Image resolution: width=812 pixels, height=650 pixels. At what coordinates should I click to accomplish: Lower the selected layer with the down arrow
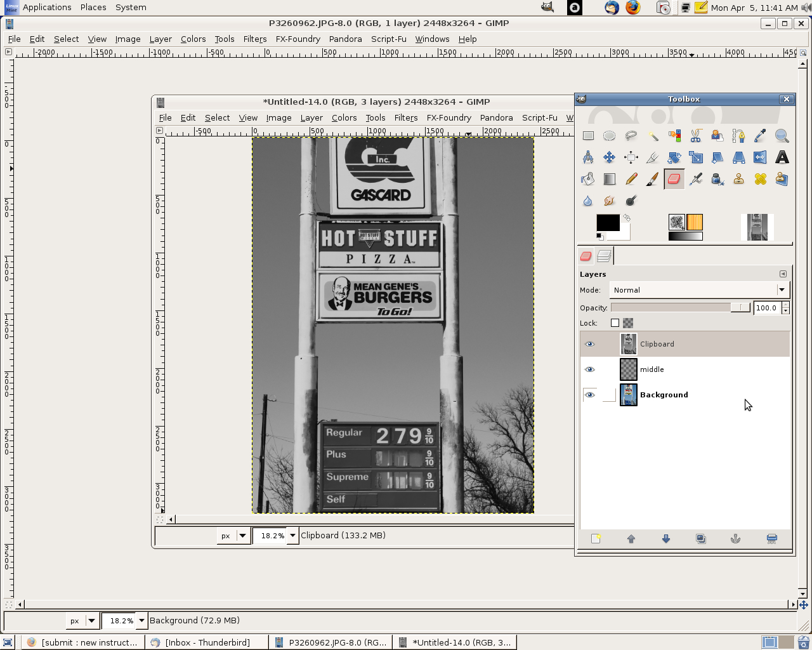pos(666,539)
